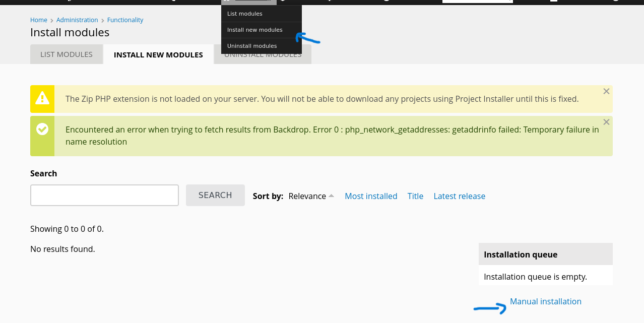The height and width of the screenshot is (323, 644).
Task: Sort modules by Title
Action: tap(415, 196)
